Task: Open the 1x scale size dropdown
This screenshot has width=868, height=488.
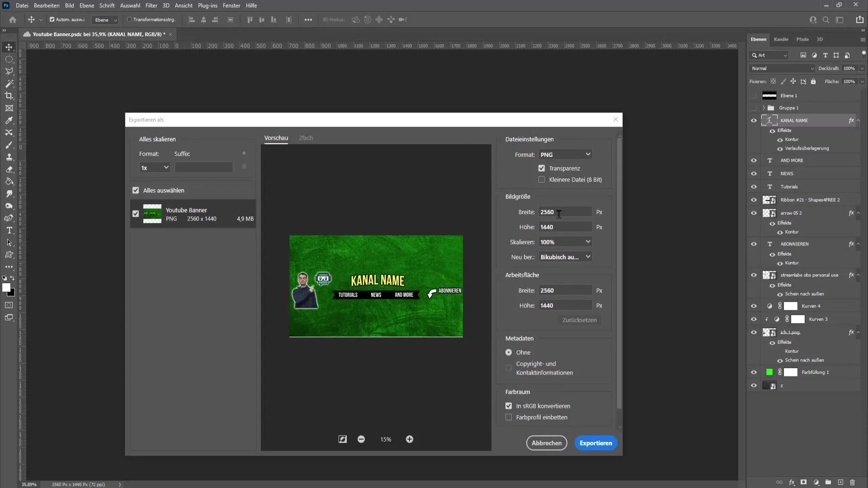Action: [155, 168]
